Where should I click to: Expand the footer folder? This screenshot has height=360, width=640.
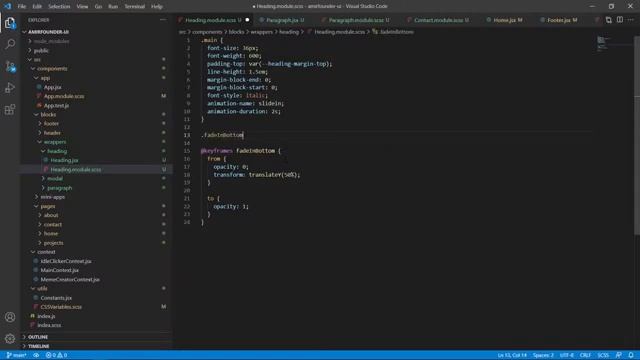click(51, 123)
